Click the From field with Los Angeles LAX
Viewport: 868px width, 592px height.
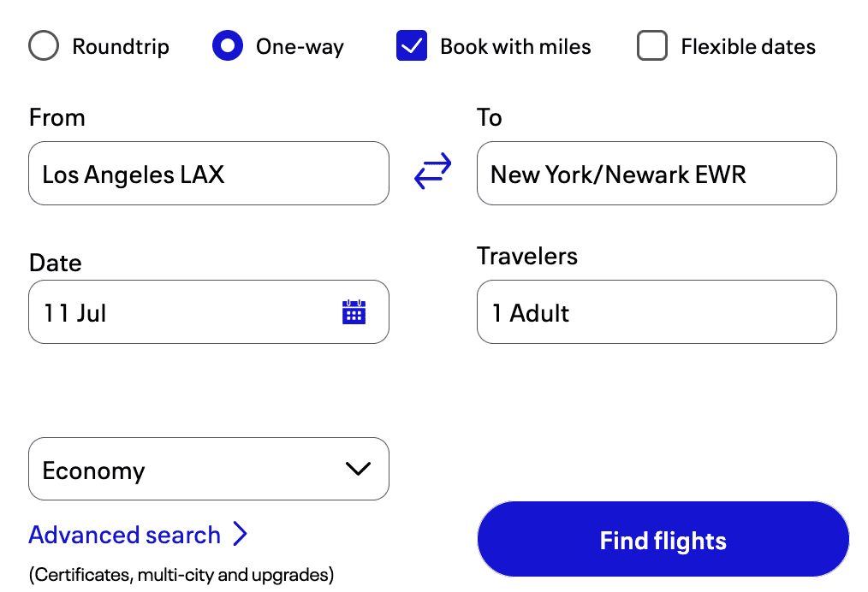coord(208,174)
